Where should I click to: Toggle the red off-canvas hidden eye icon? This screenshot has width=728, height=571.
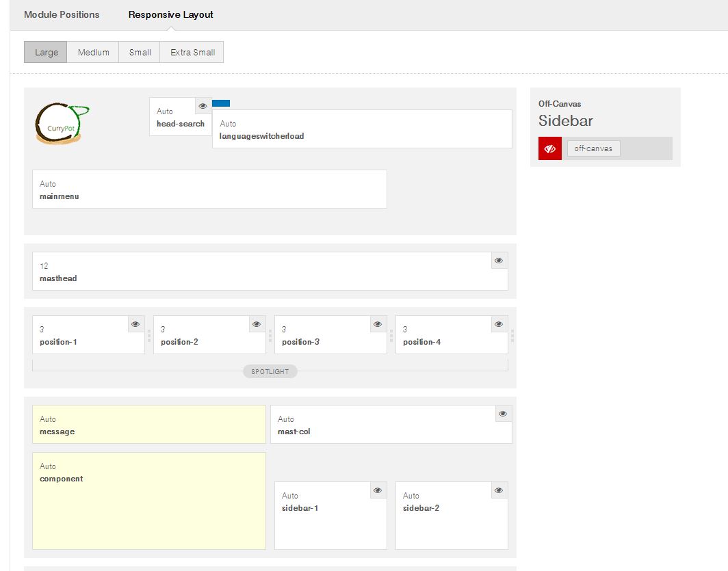[549, 148]
